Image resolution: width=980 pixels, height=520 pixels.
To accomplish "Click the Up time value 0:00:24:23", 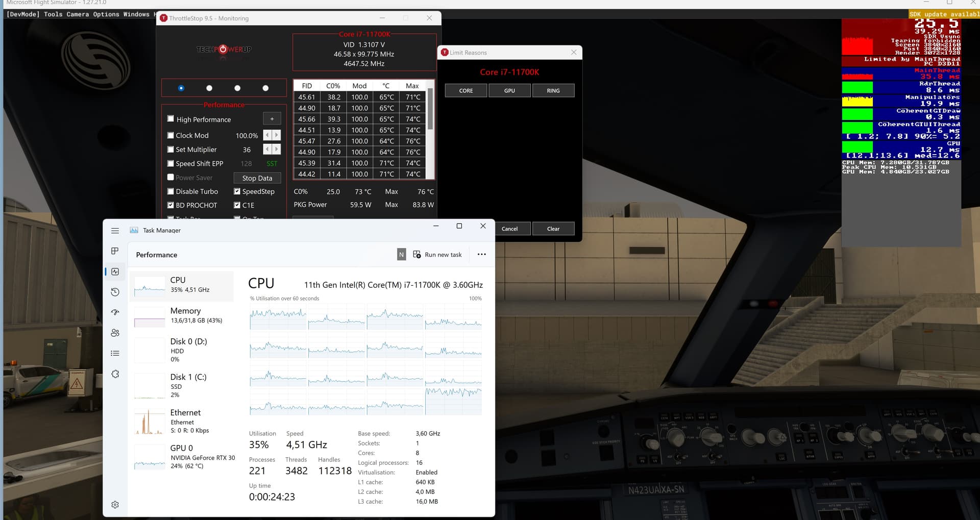I will [272, 497].
